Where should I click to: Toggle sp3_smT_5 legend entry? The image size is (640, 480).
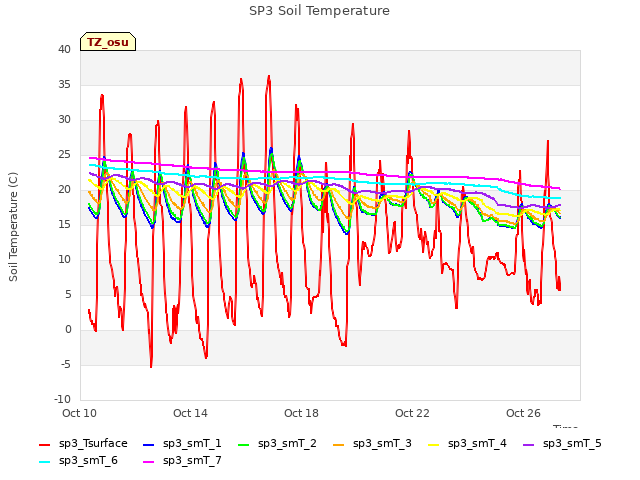tap(562, 443)
